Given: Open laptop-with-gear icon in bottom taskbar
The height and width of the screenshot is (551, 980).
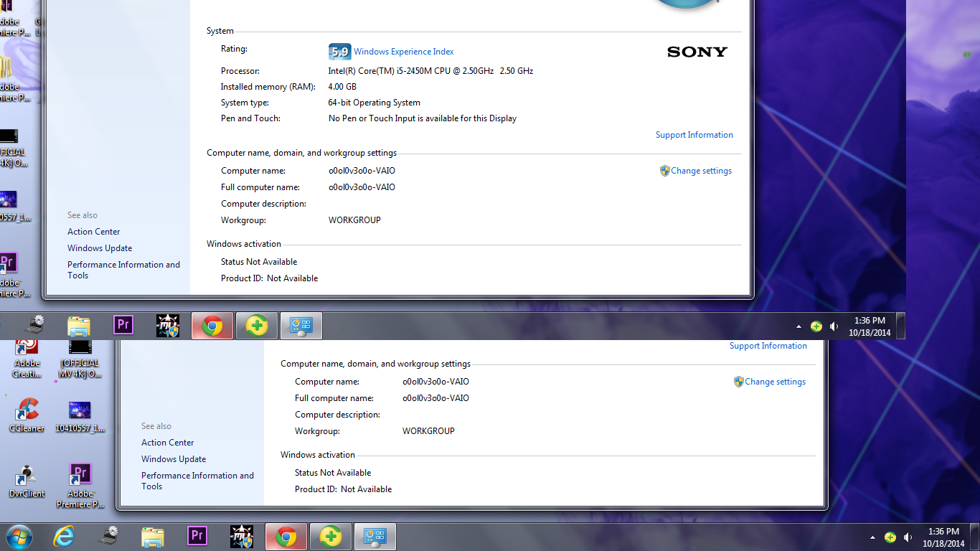Looking at the screenshot, I should coord(109,537).
